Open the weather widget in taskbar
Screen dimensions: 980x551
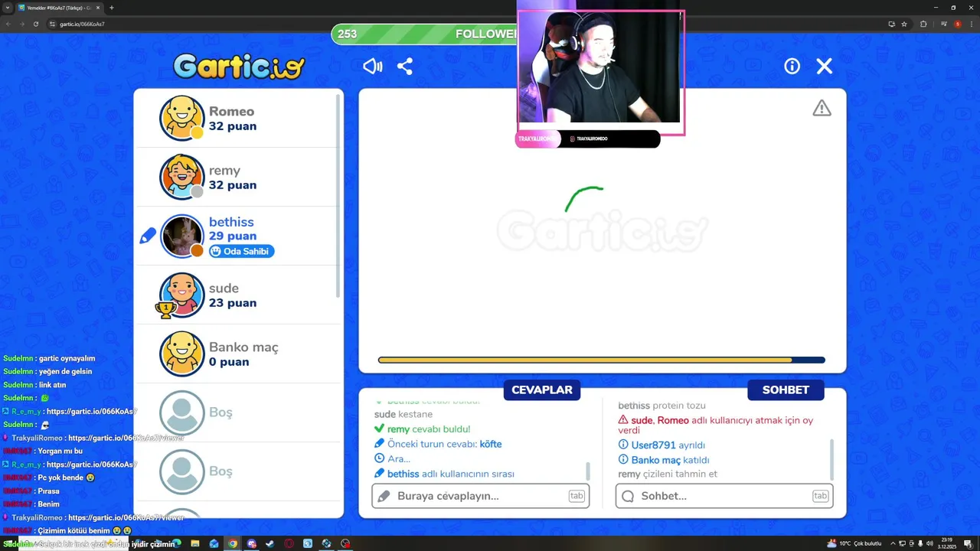coord(855,543)
